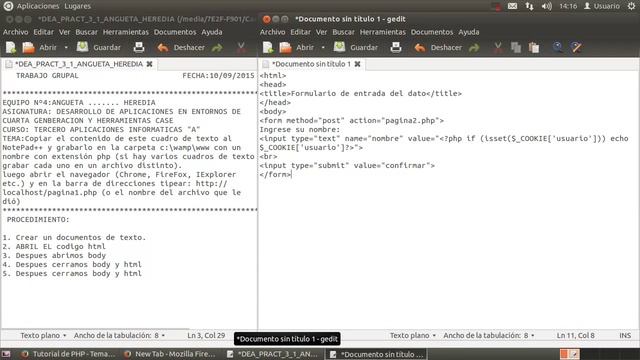Switch to Documento sin título taskbar button
Image resolution: width=640 pixels, height=360 pixels.
[376, 354]
